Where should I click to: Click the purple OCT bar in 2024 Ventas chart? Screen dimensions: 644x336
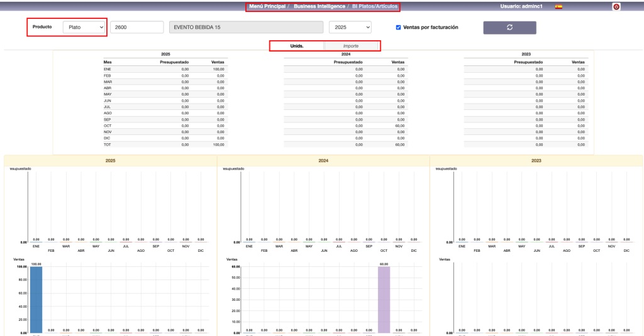pos(384,300)
